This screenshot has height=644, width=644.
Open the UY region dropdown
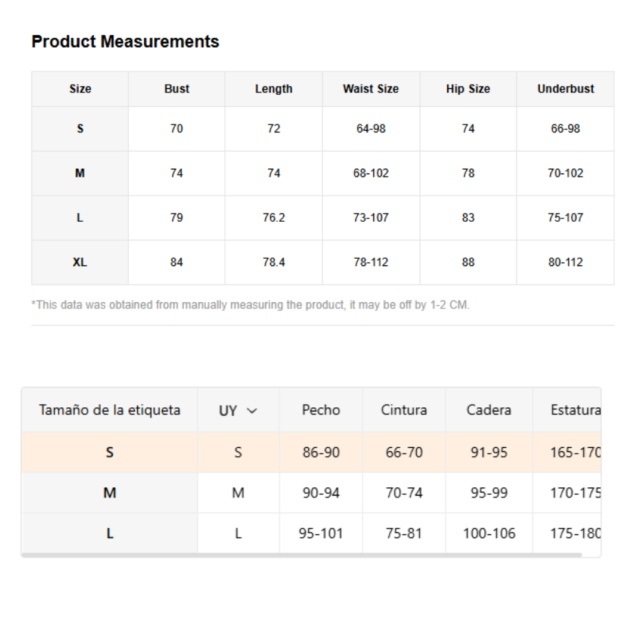click(x=237, y=410)
